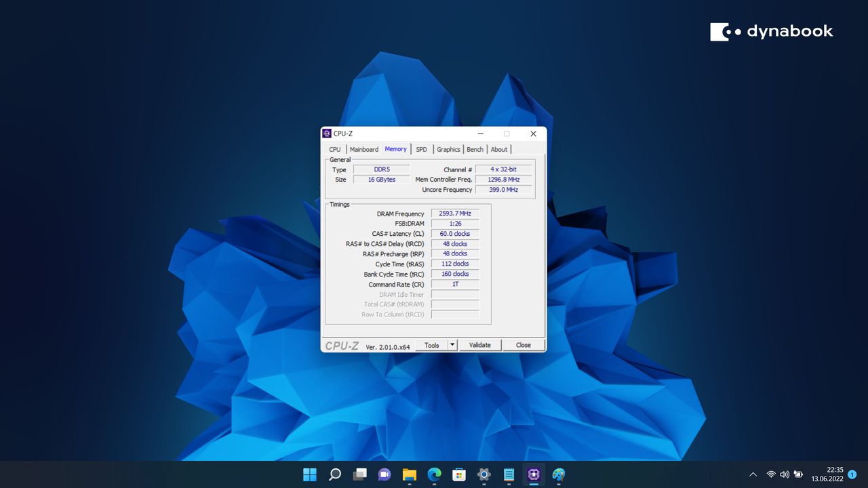The height and width of the screenshot is (488, 868).
Task: Open Windows Search
Action: tap(334, 474)
